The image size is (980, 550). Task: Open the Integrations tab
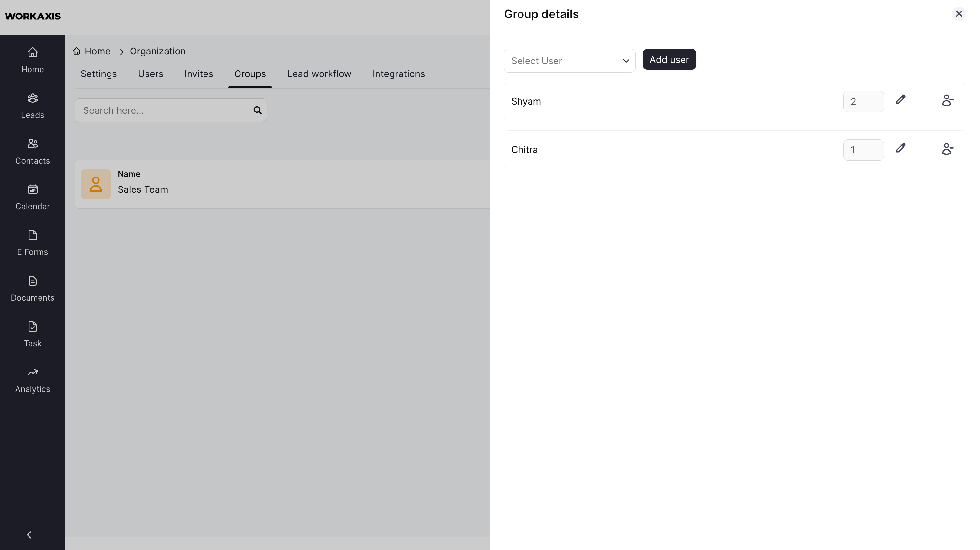[398, 74]
